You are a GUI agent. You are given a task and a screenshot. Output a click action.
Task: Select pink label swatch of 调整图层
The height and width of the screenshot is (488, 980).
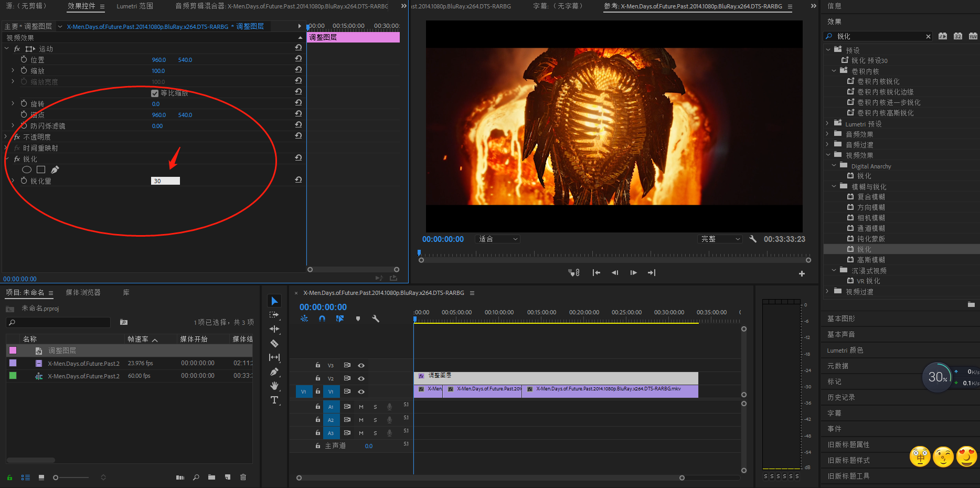pos(13,350)
